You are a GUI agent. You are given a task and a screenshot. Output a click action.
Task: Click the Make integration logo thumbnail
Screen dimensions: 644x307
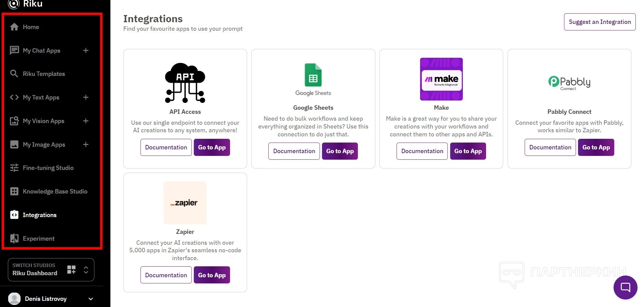pos(441,79)
